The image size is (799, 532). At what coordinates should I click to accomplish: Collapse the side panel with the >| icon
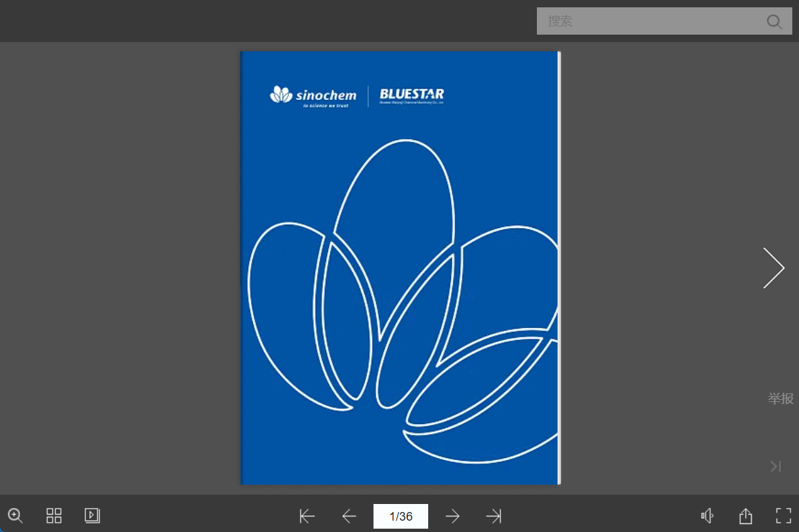pyautogui.click(x=776, y=467)
